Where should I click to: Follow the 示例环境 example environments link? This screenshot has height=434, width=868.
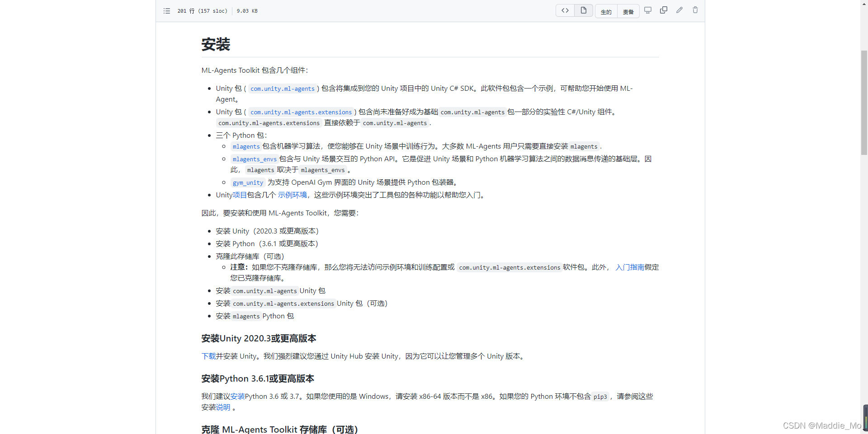pos(292,195)
